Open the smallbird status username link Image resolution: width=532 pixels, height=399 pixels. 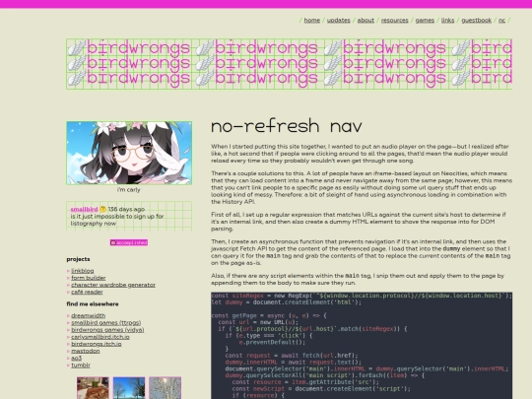click(84, 209)
